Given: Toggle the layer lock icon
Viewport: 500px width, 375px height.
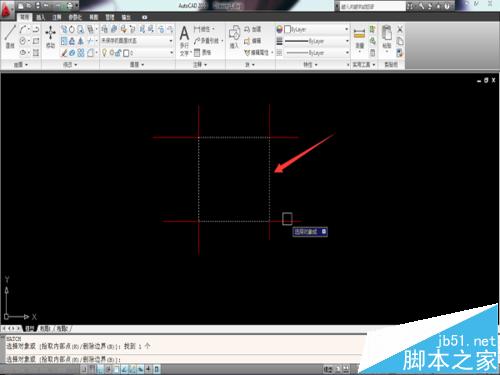Looking at the screenshot, I should coord(119,53).
